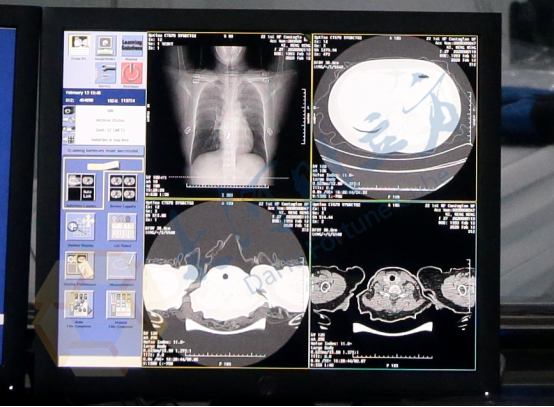The image size is (554, 407).
Task: Open the List Select icon
Action: tap(122, 228)
